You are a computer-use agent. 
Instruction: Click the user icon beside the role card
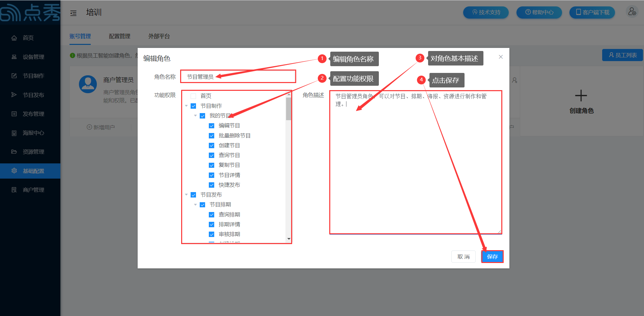514,80
